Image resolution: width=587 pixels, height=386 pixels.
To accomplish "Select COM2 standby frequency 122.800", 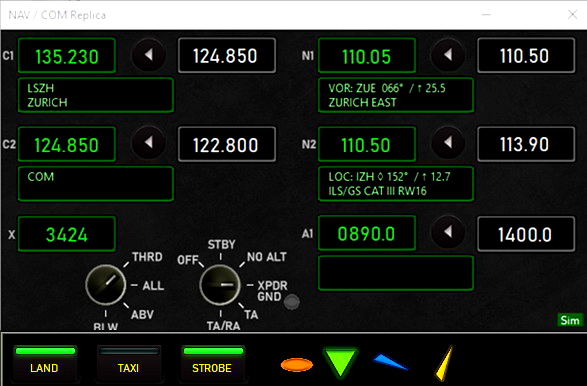I will 227,144.
